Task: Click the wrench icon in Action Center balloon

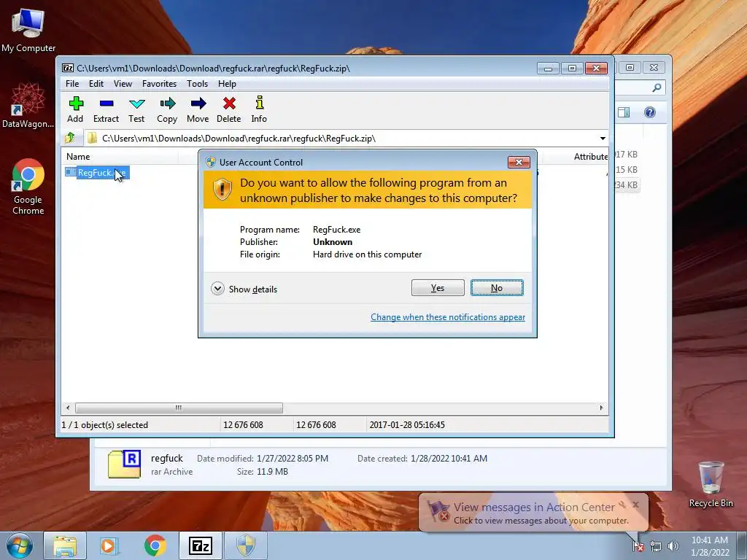Action: point(622,505)
